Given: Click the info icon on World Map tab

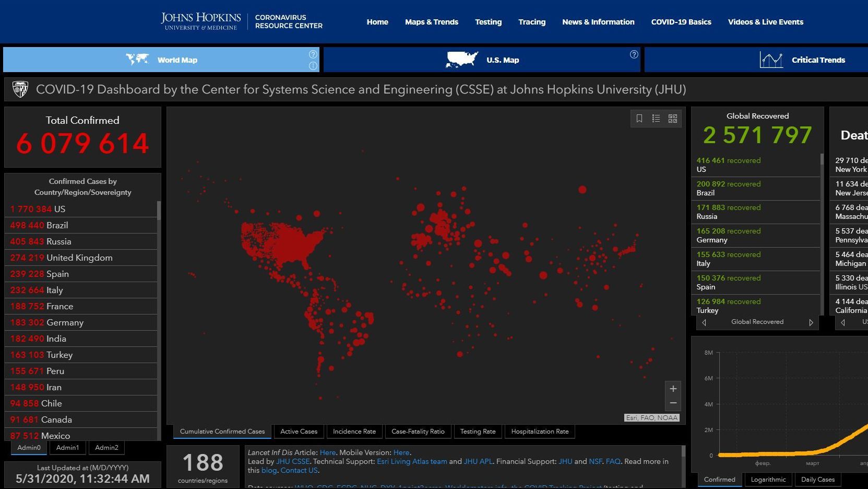Looking at the screenshot, I should click(x=313, y=65).
